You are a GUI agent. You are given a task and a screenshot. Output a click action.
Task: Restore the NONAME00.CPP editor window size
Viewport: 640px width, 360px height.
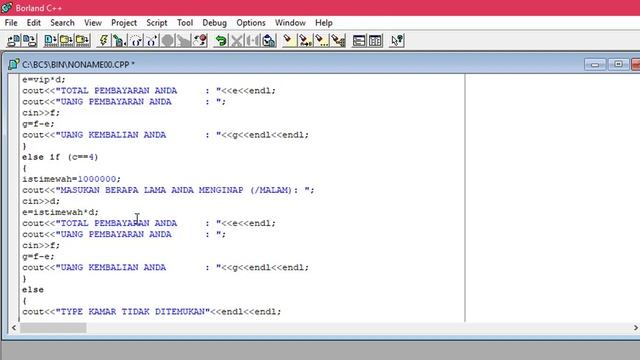618,64
